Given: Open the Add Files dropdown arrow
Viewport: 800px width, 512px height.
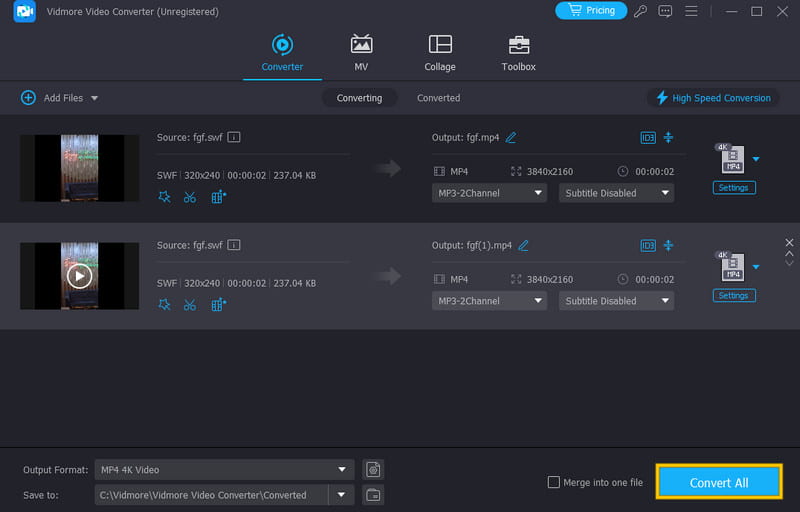Looking at the screenshot, I should [x=95, y=98].
